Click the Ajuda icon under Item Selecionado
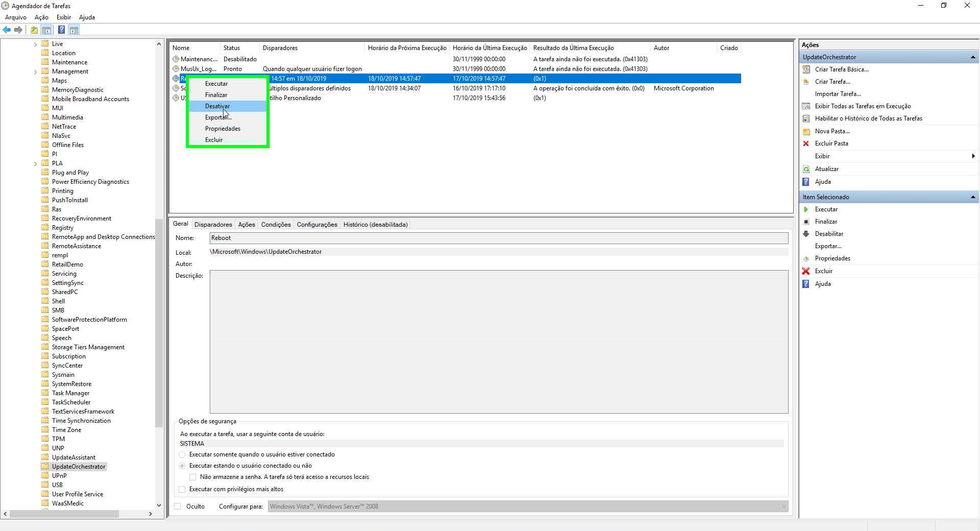 point(806,284)
